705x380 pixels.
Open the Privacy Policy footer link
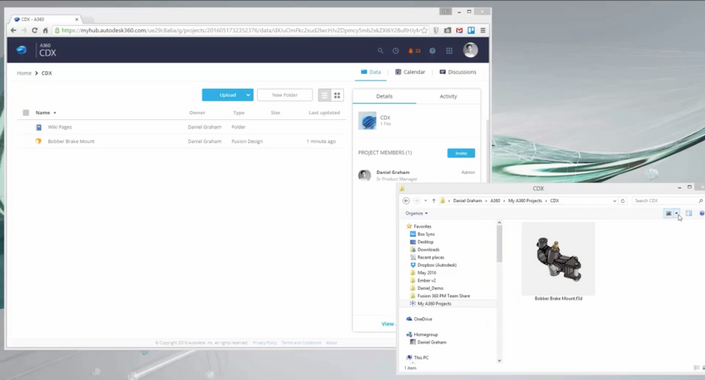265,343
